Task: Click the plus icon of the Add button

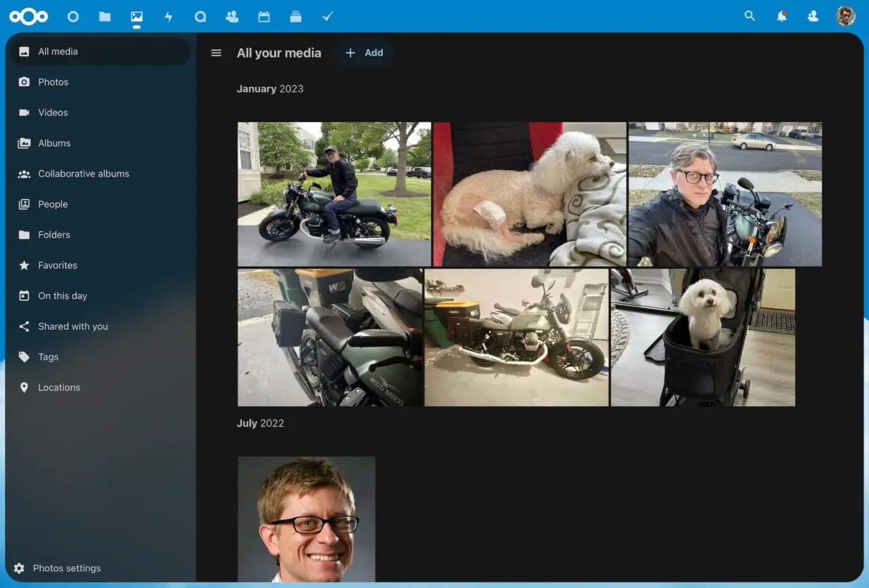Action: [350, 53]
